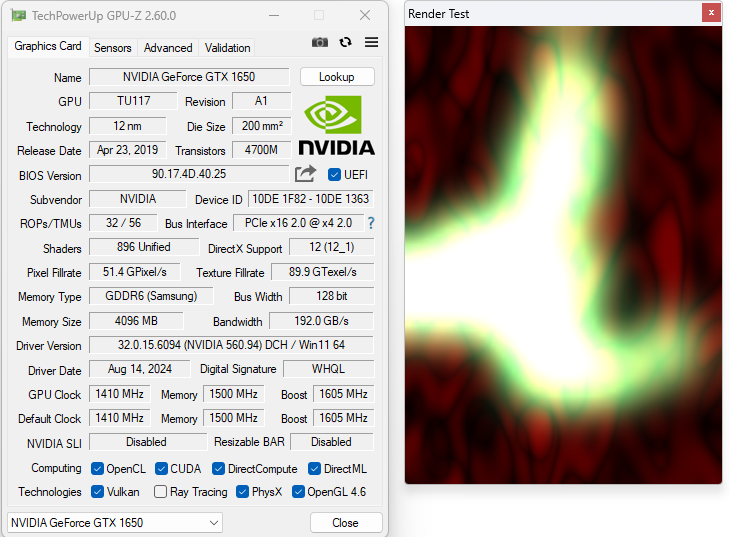The height and width of the screenshot is (537, 730).
Task: Click the GPU Clock value 1410 MHz
Action: coord(120,394)
